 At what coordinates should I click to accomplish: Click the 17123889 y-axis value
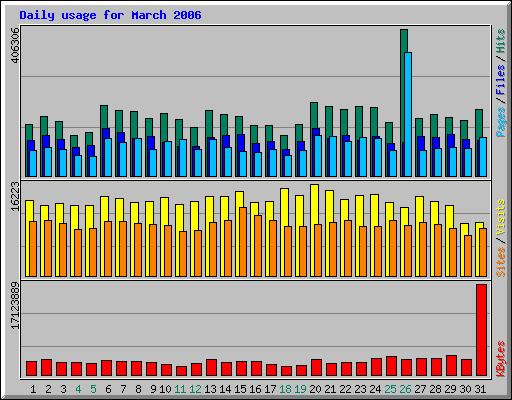coord(15,306)
